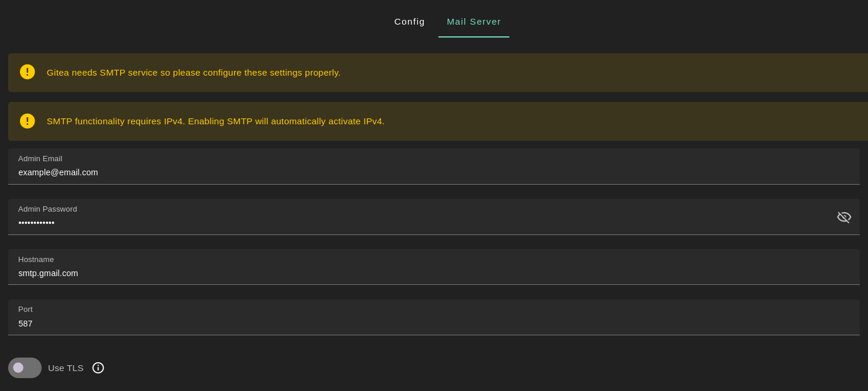The width and height of the screenshot is (868, 391).
Task: Click the SMTP requires IPv4 message text
Action: click(x=215, y=121)
